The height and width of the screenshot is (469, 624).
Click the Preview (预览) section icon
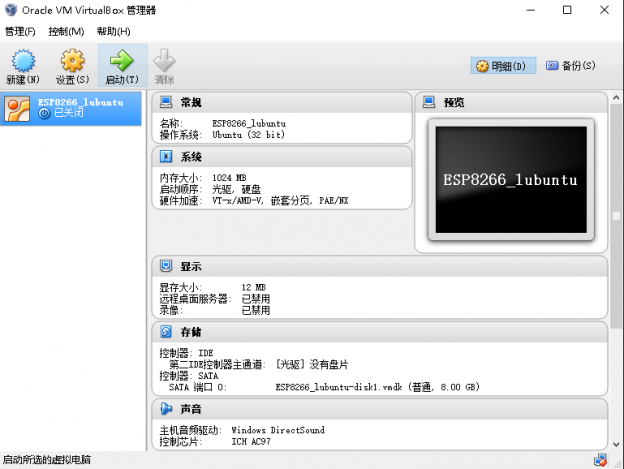point(429,102)
